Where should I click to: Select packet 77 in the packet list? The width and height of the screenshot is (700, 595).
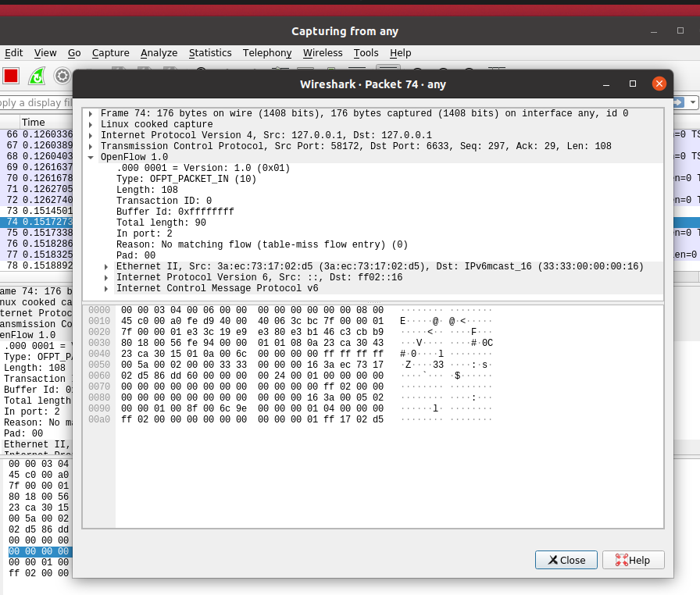tap(36, 255)
